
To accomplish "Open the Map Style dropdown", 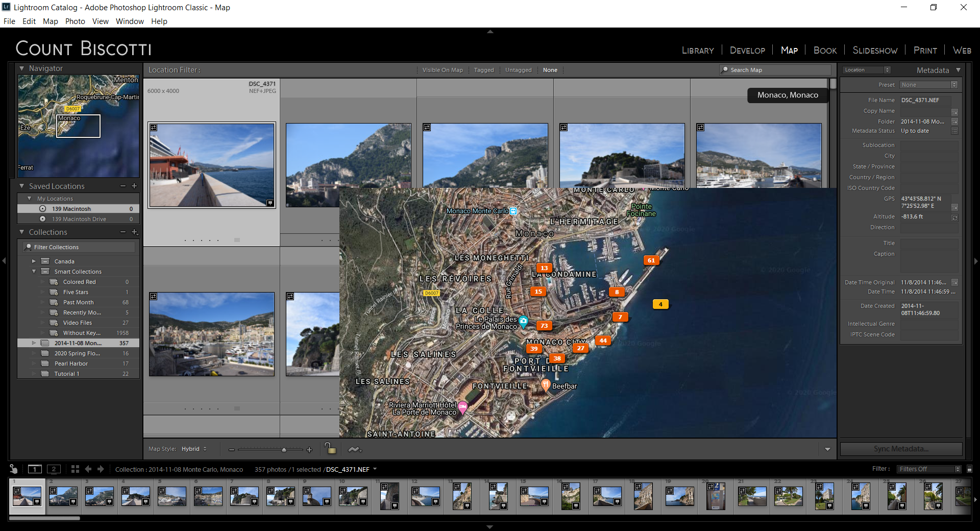I will coord(194,449).
